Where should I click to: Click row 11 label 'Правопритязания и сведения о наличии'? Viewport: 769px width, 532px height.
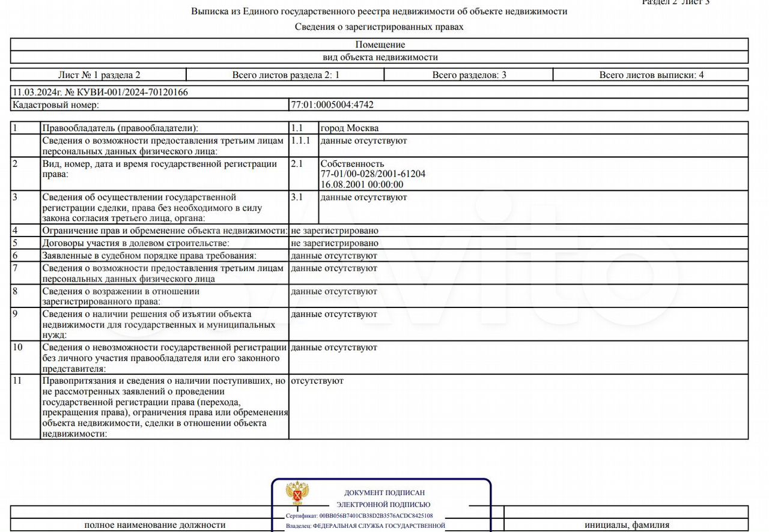click(x=165, y=408)
